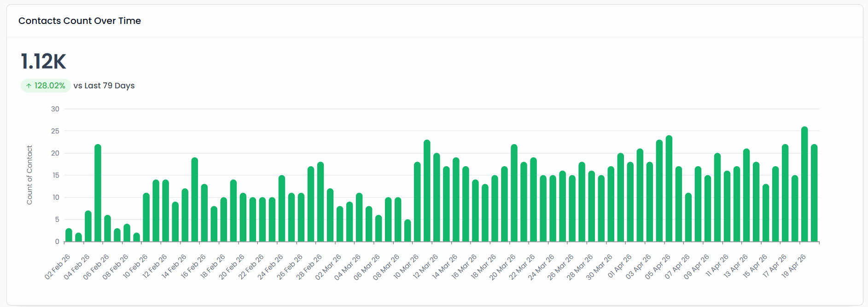Click the green up arrow icon
The height and width of the screenshot is (307, 868).
(x=29, y=86)
